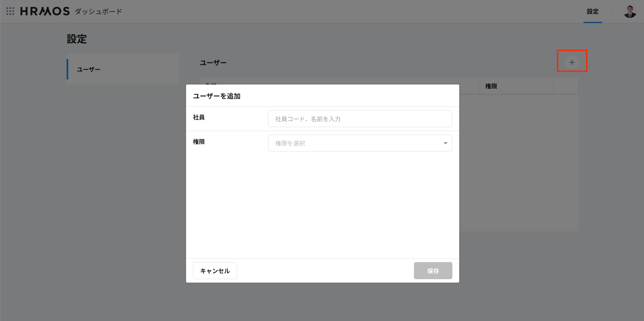Click the 設定 page heading
The image size is (644, 321).
[77, 39]
